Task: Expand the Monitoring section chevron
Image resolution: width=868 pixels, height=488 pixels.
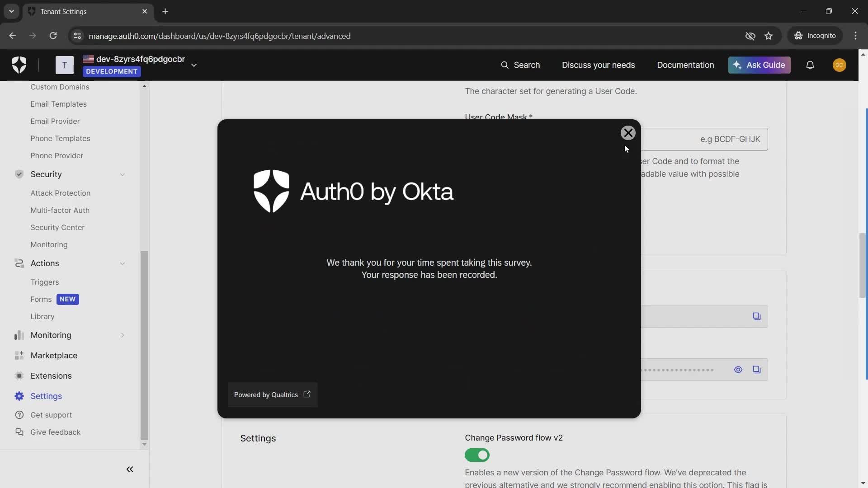Action: click(x=122, y=335)
